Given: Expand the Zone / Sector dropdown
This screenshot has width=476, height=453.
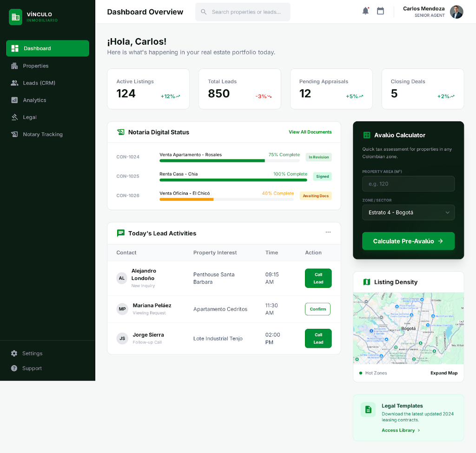Looking at the screenshot, I should (408, 213).
